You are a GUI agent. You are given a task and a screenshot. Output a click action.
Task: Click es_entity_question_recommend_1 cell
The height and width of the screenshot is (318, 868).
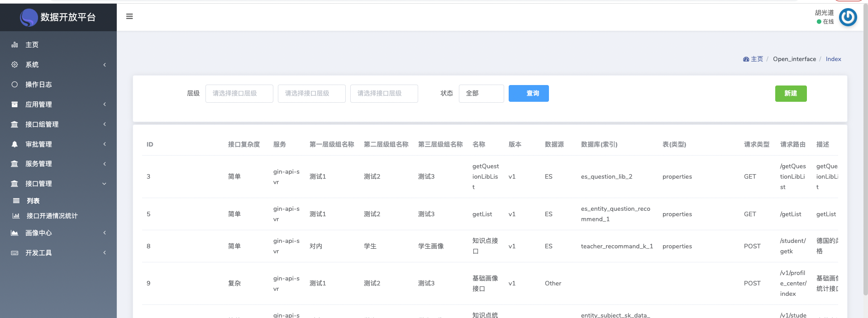(615, 214)
